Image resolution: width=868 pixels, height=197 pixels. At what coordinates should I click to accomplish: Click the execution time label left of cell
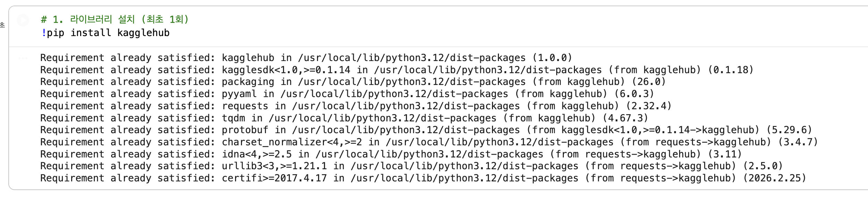2,25
